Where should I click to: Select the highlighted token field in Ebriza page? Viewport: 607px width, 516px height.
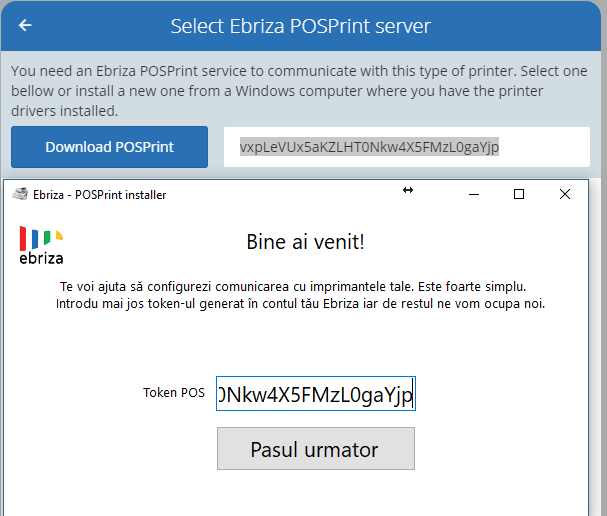(406, 147)
